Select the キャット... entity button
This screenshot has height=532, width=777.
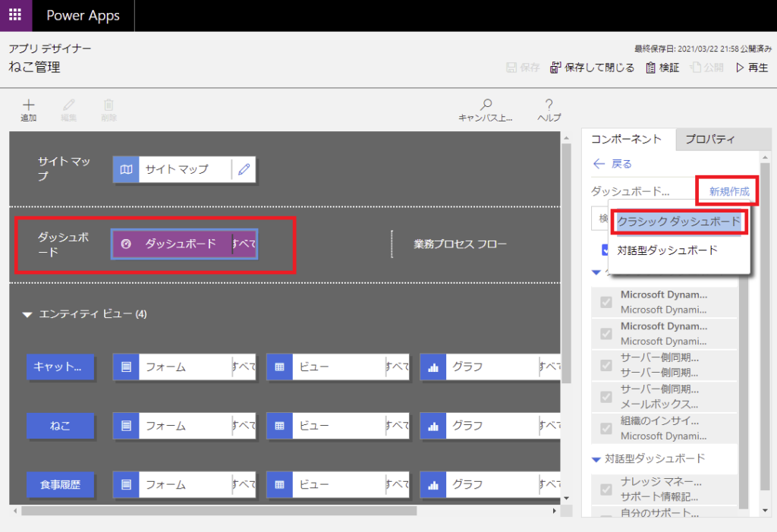(x=60, y=367)
